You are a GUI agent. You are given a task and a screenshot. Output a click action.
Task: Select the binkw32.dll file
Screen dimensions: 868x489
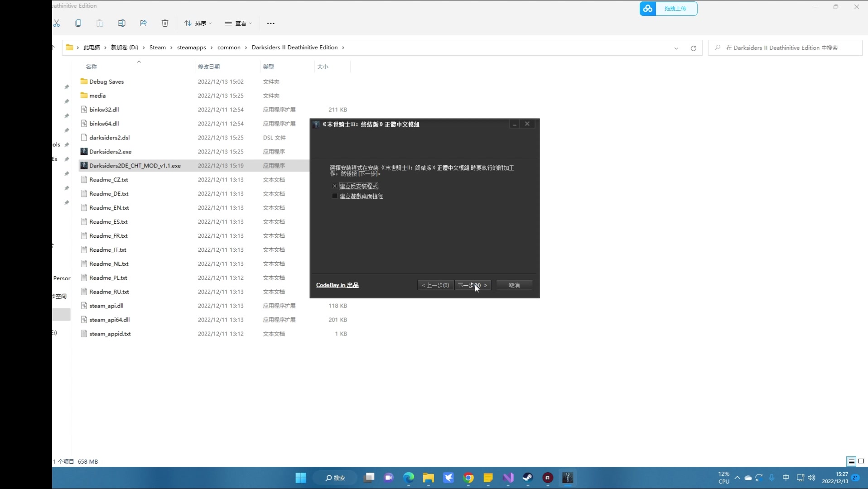104,110
